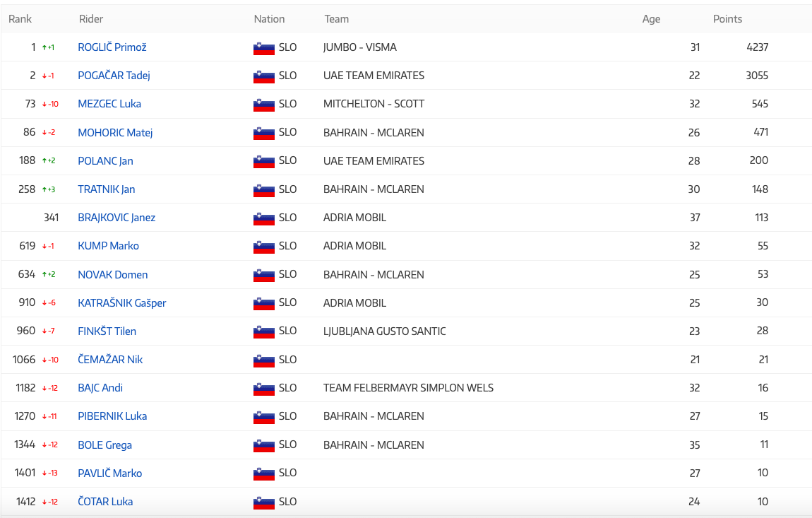Click the BOLE Grega rider name
This screenshot has height=518, width=812.
(x=105, y=445)
